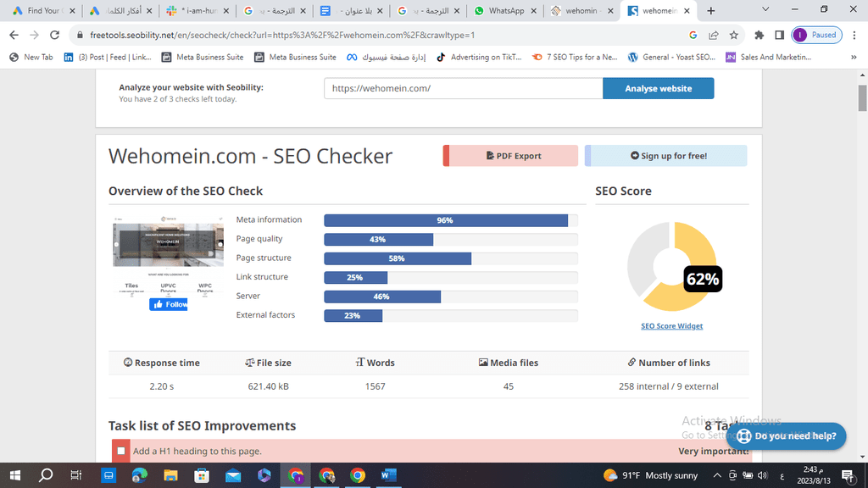The height and width of the screenshot is (488, 868).
Task: Open the Do you need help chat
Action: tap(786, 436)
